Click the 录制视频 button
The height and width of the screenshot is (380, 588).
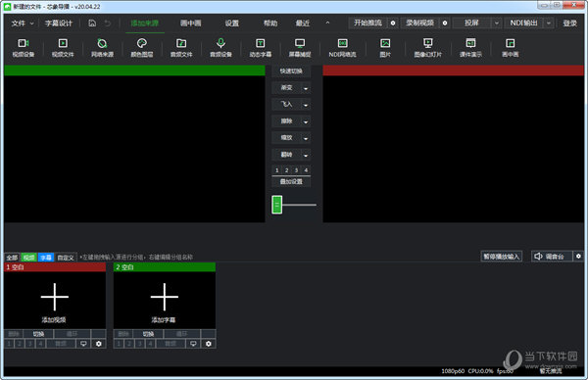(x=420, y=23)
